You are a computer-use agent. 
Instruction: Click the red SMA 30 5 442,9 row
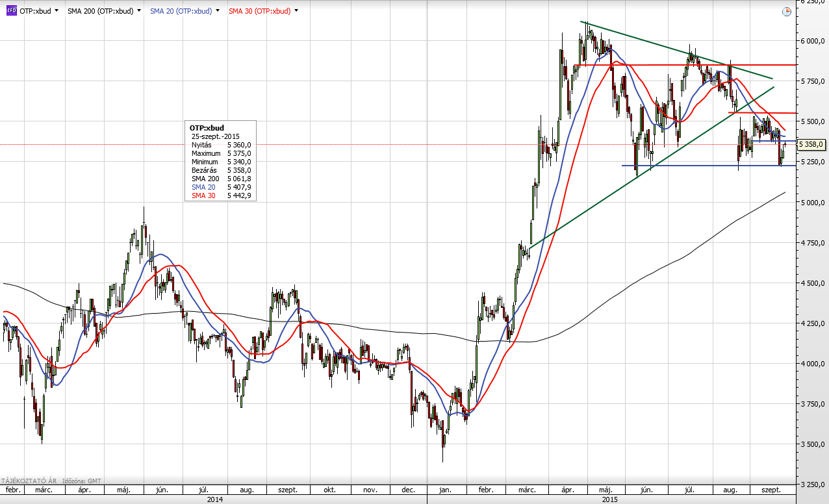point(220,195)
